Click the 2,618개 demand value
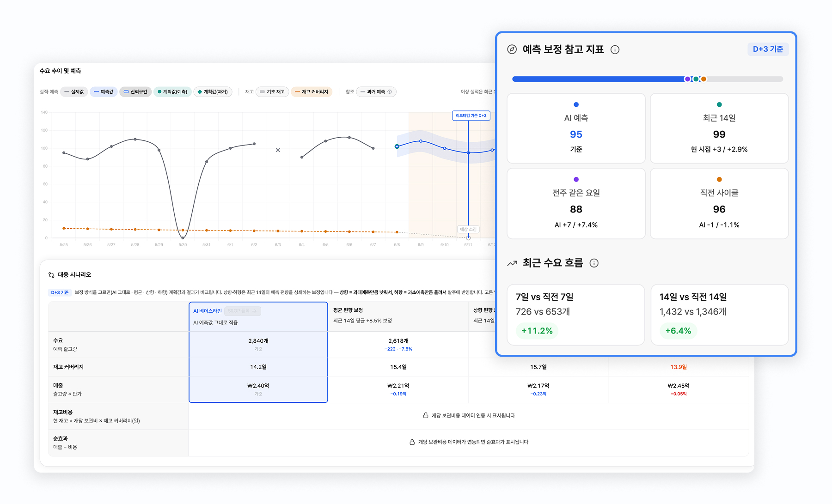Viewport: 832px width, 504px height. click(x=398, y=341)
